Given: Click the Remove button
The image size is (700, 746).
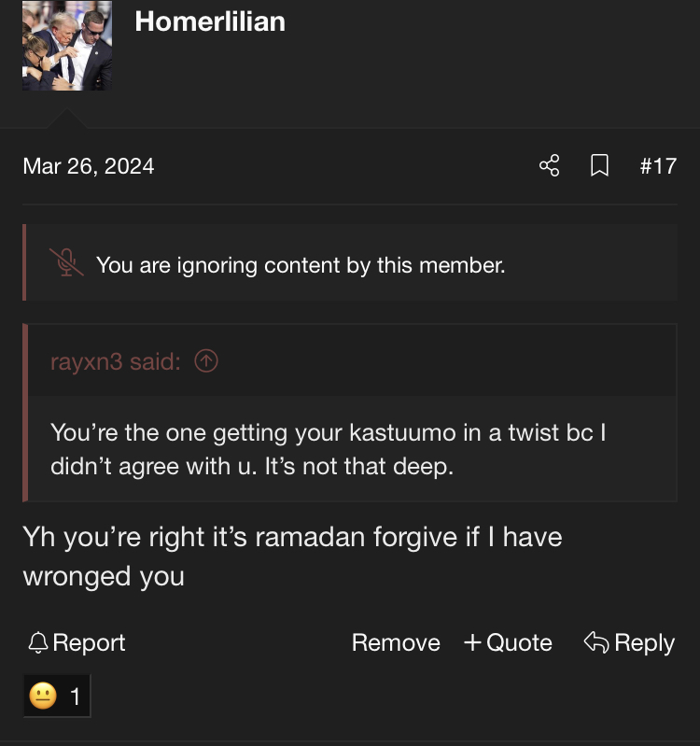Looking at the screenshot, I should pyautogui.click(x=396, y=643).
